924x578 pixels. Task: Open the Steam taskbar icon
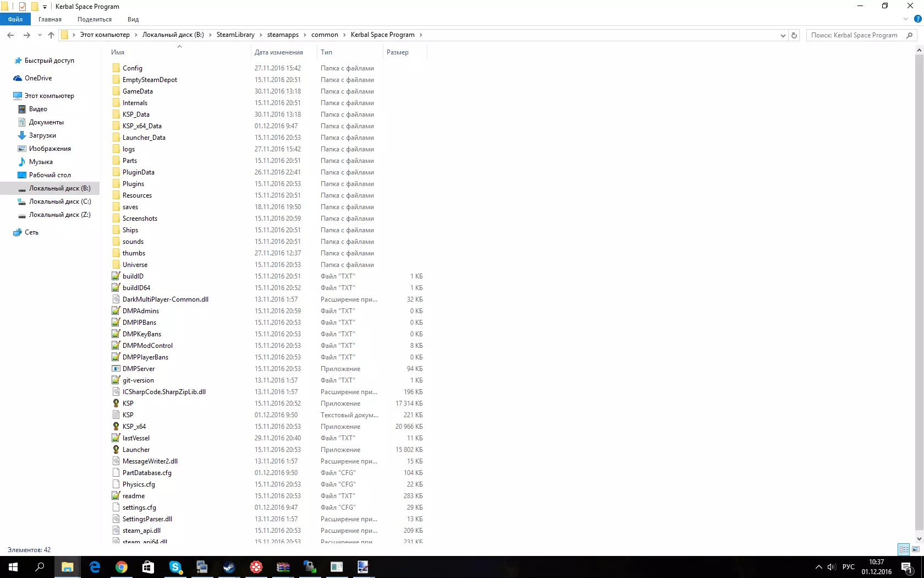(229, 567)
